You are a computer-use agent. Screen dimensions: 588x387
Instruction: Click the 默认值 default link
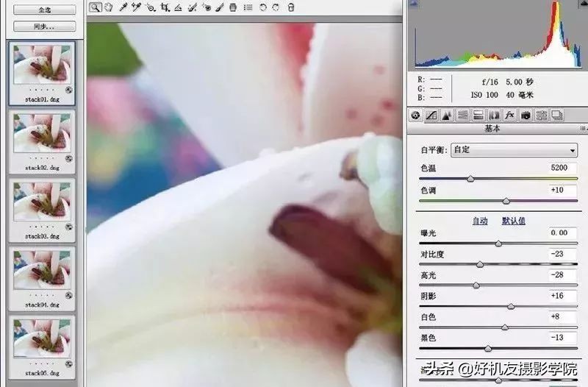coord(513,221)
